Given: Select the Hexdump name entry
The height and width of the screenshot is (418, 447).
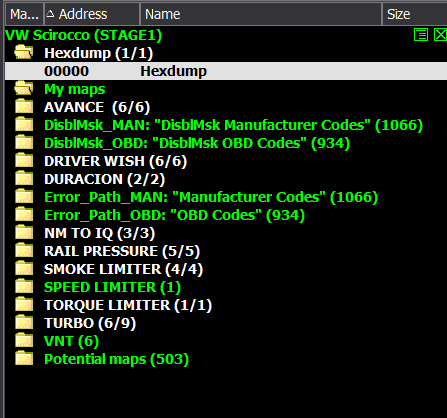Looking at the screenshot, I should pos(173,71).
